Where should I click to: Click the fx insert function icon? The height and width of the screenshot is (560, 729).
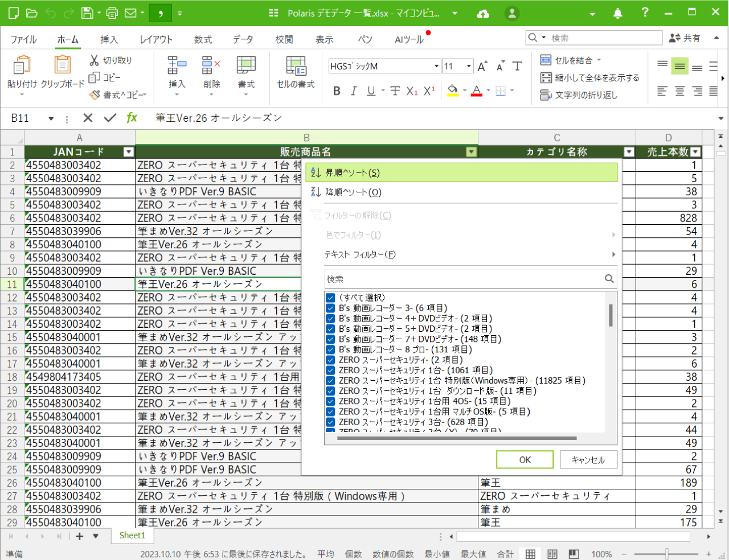[132, 118]
